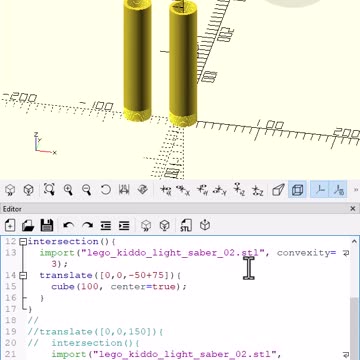Close the Editor panel

click(353, 209)
